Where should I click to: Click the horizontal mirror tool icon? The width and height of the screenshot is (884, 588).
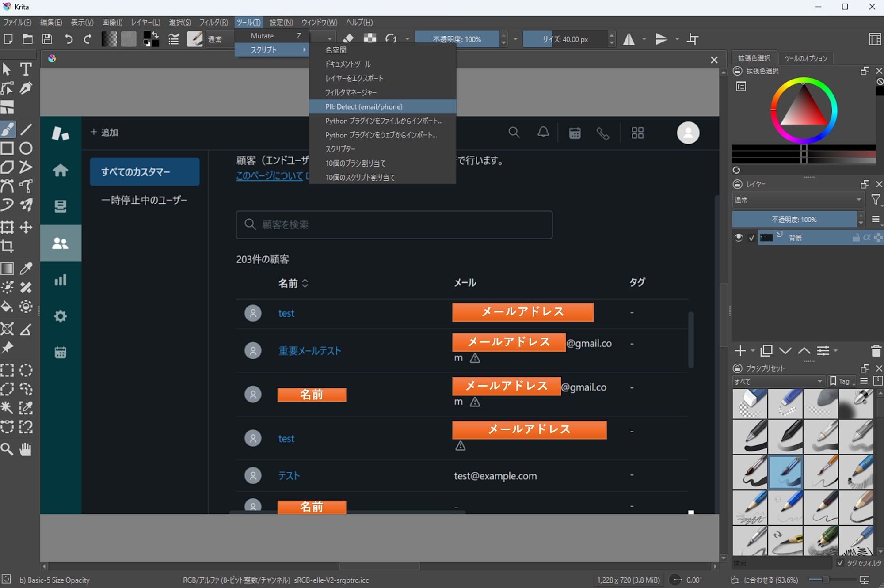pos(629,39)
